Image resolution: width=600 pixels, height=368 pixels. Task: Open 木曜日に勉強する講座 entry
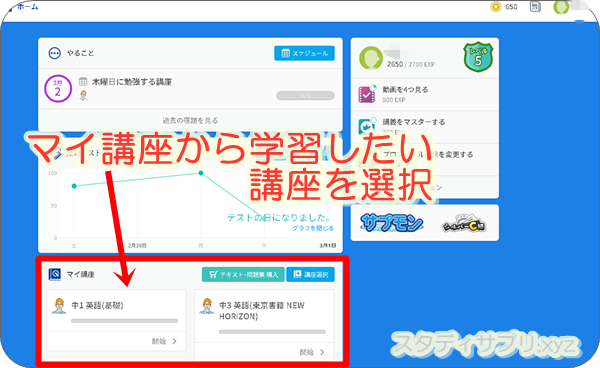[132, 81]
